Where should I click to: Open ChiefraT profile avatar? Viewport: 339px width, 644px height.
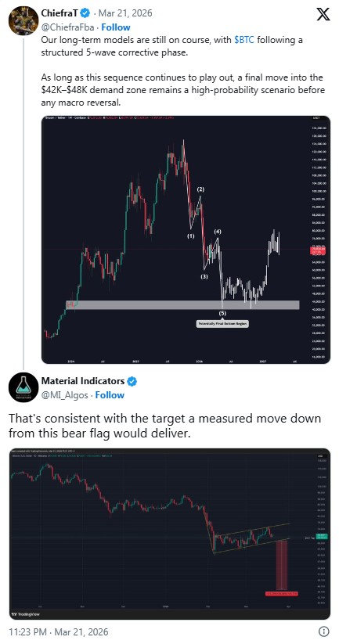23,20
